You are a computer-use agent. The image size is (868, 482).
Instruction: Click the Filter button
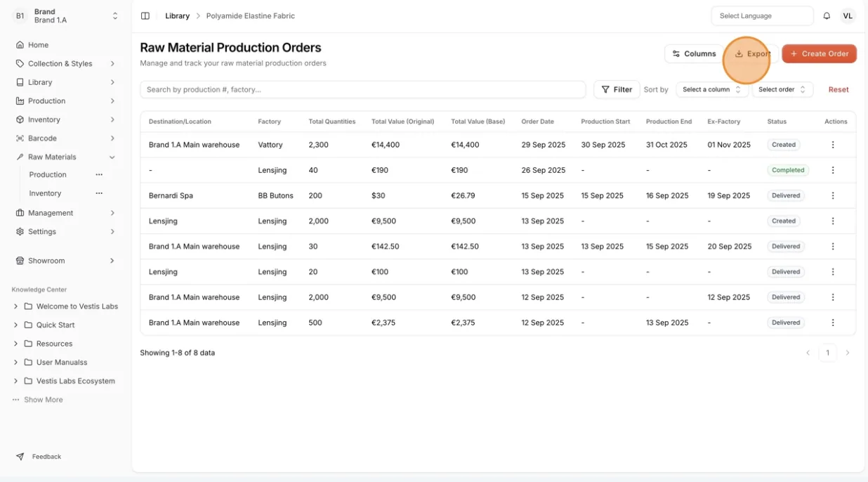click(617, 90)
